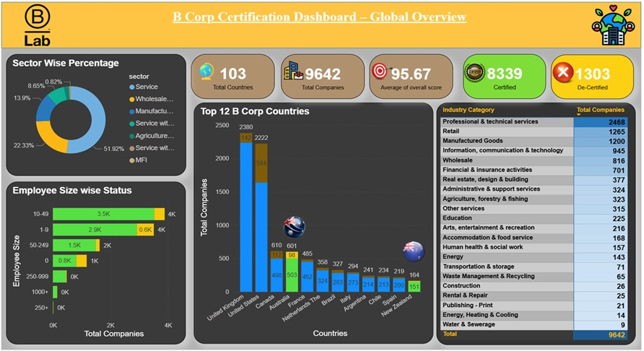This screenshot has height=351, width=644.
Task: Click the red X de-certified icon
Action: click(x=562, y=73)
